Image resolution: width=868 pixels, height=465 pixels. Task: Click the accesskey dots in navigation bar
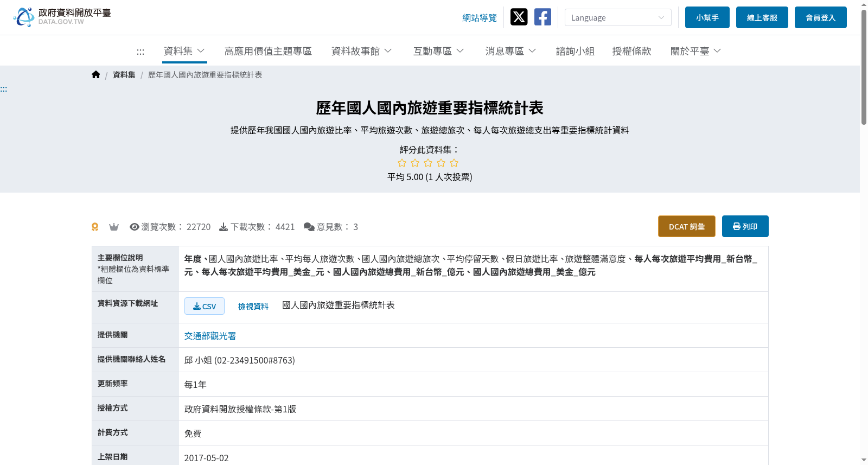141,52
